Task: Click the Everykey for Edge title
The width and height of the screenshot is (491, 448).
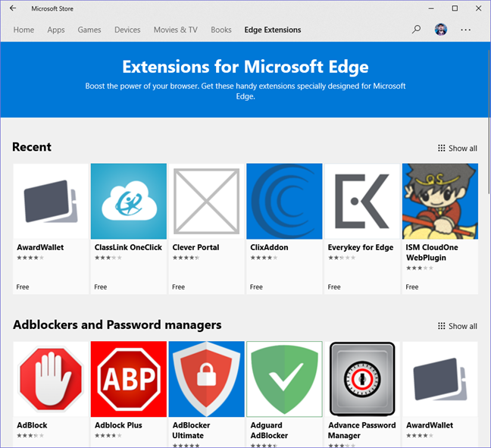Action: coord(361,247)
